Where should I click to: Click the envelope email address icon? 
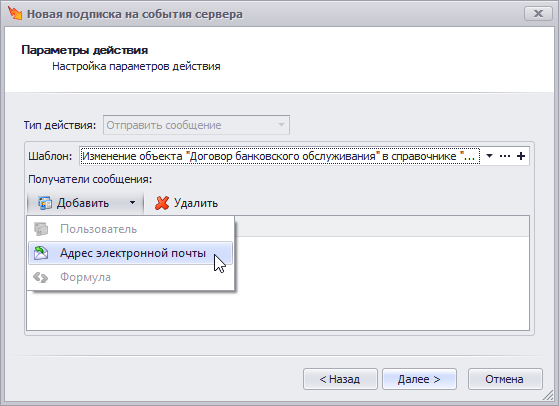41,253
